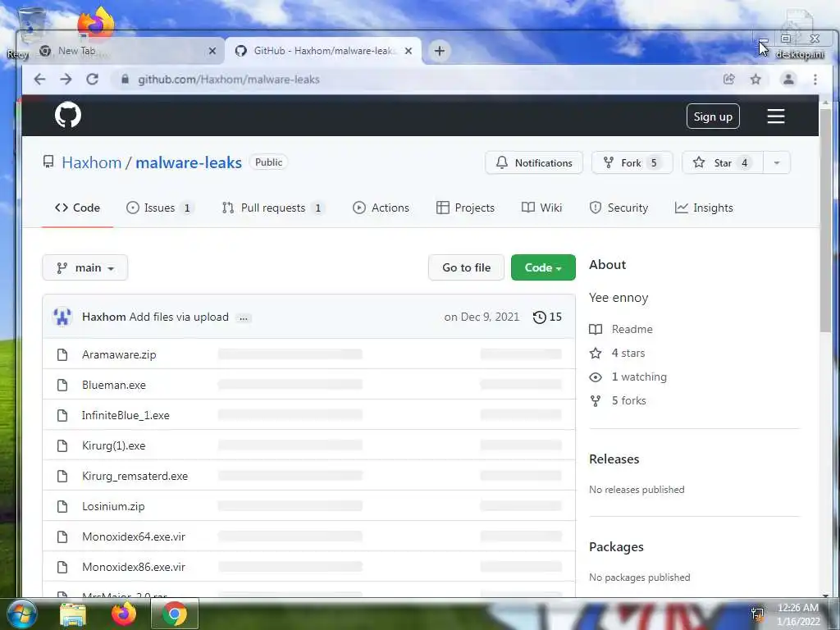Click the Packages heading link
The width and height of the screenshot is (840, 630).
616,547
